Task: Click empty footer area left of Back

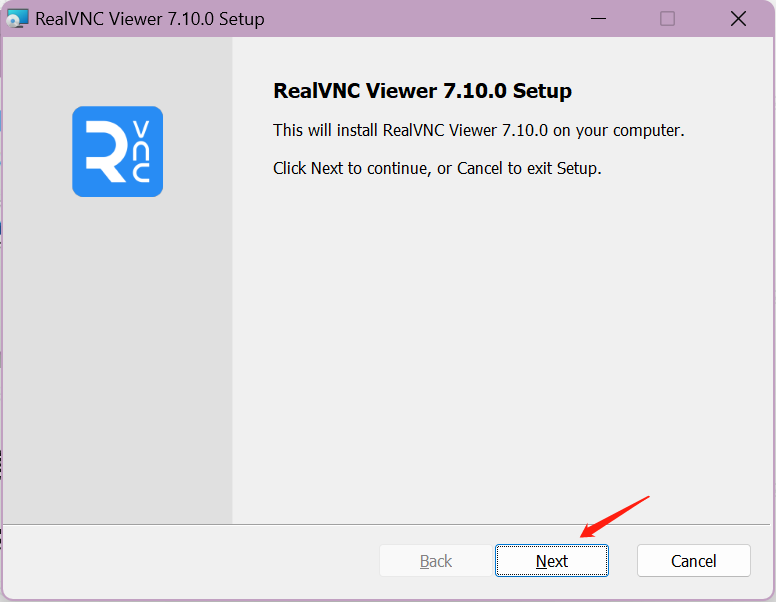Action: pyautogui.click(x=190, y=561)
